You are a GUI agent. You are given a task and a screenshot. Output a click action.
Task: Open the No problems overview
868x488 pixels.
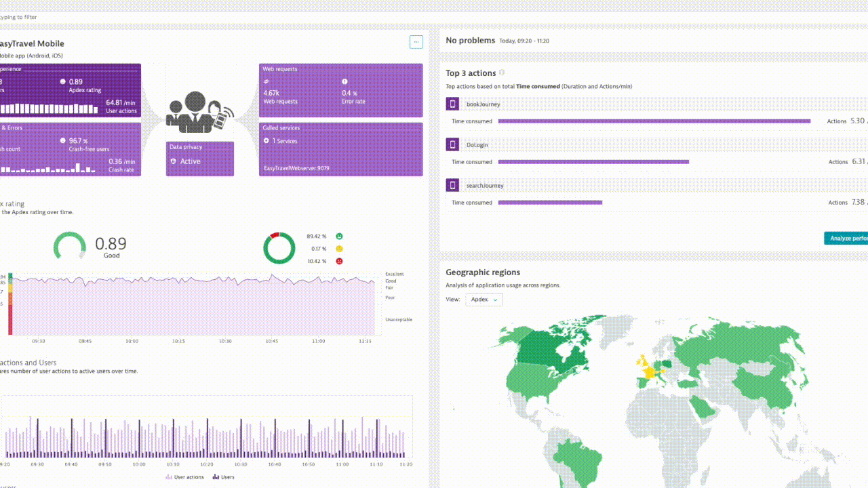click(469, 40)
